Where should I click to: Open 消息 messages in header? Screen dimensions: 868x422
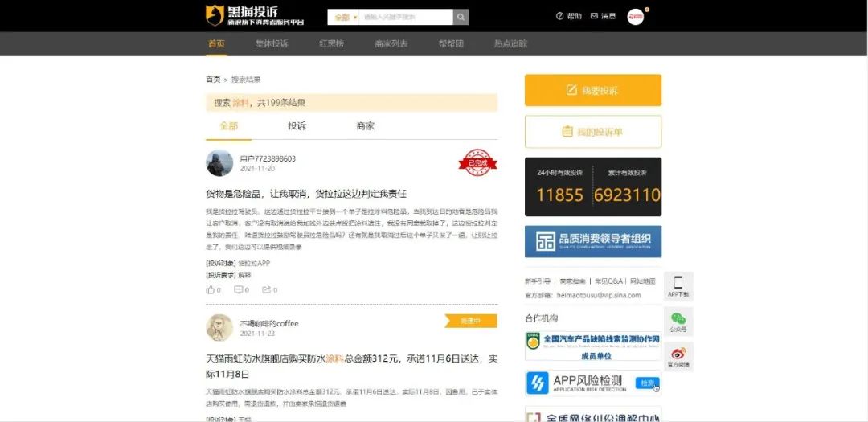(x=604, y=16)
